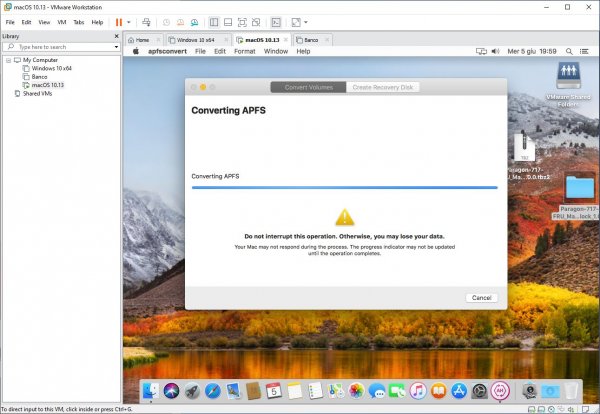This screenshot has height=414, width=600.
Task: Pause the virtual machine with the orange button
Action: [x=119, y=22]
